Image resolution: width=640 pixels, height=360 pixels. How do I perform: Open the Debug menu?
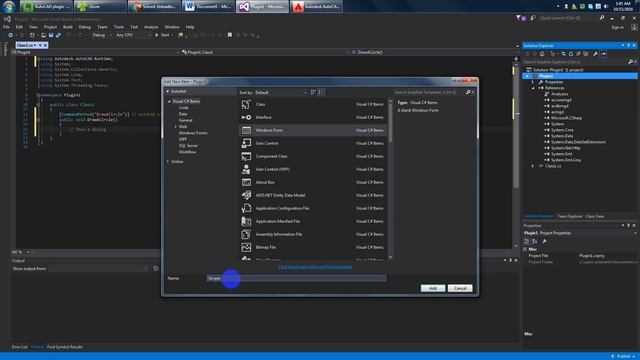84,27
